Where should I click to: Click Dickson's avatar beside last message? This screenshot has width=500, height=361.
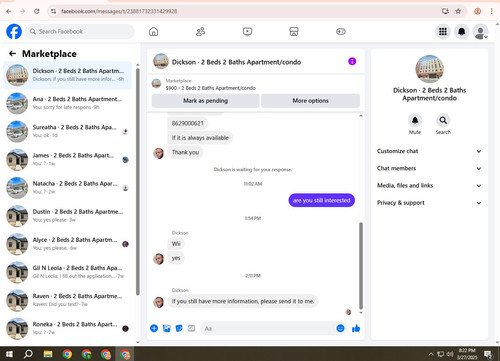(x=159, y=302)
